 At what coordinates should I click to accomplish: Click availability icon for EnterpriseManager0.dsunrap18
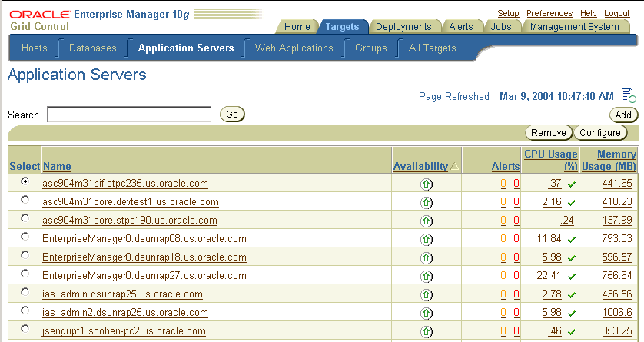tap(427, 257)
